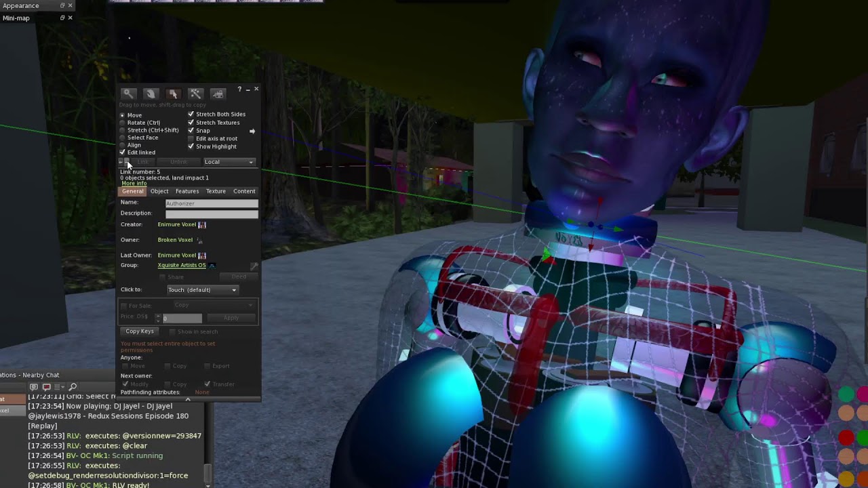
Task: Click price stepper up arrow
Action: [158, 316]
